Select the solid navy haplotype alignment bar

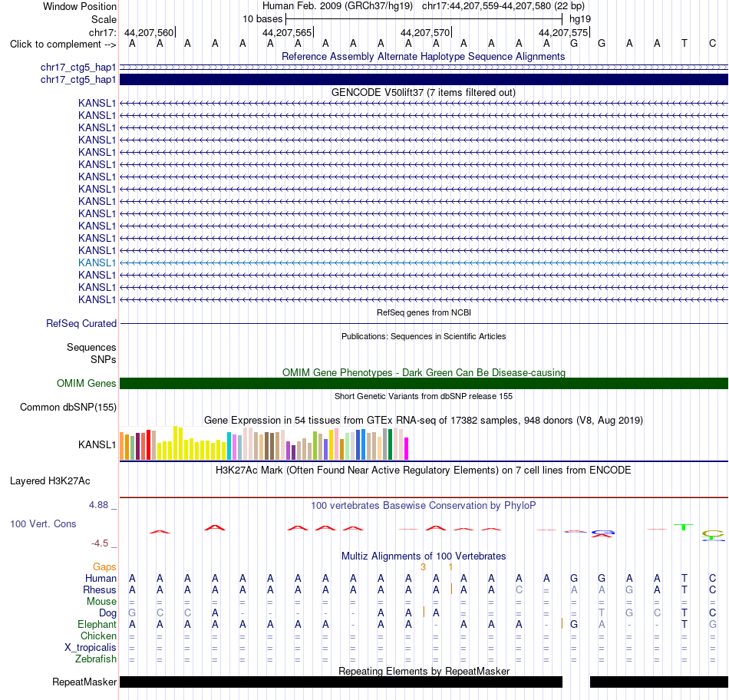424,80
